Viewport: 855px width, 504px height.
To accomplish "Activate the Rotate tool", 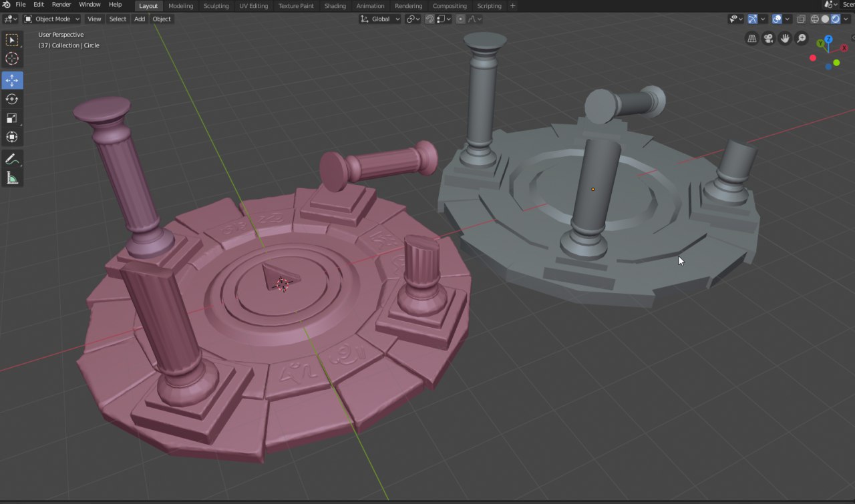I will (x=12, y=99).
